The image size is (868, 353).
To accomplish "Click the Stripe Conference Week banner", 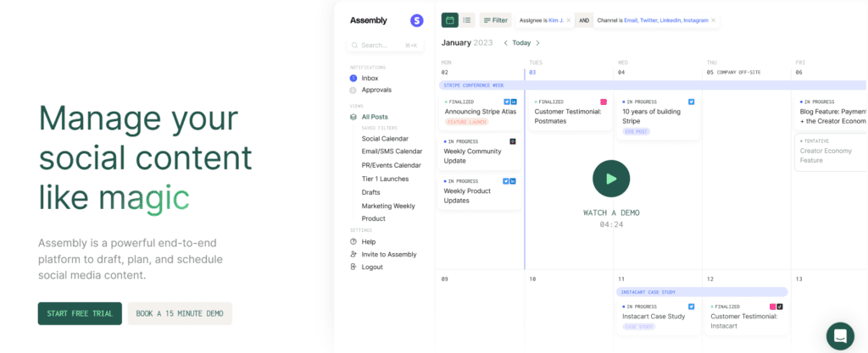I will 653,85.
